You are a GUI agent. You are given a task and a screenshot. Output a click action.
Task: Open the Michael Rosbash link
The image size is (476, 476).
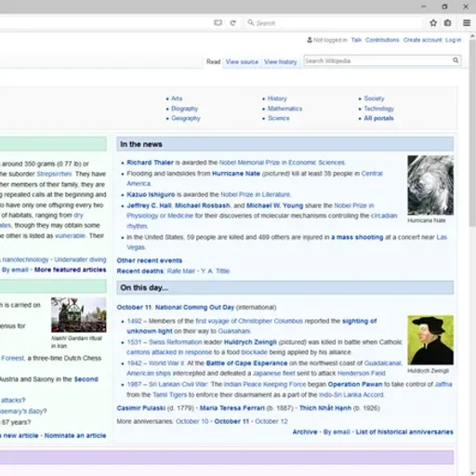coord(203,205)
